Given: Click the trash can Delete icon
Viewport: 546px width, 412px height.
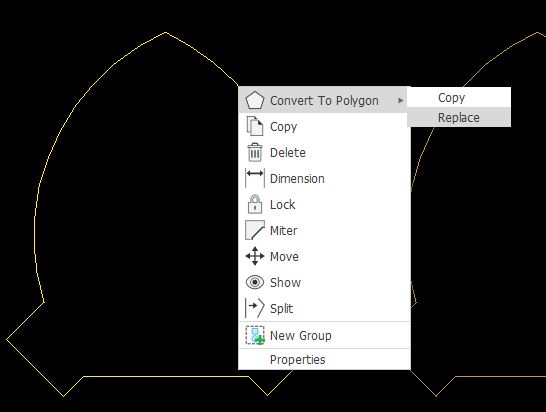Looking at the screenshot, I should (255, 152).
